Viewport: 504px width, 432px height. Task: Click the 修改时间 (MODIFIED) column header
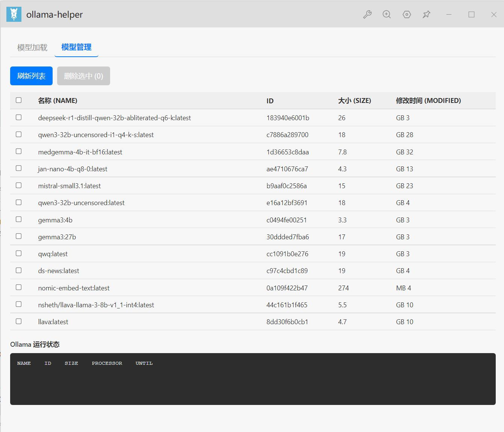[x=428, y=101]
